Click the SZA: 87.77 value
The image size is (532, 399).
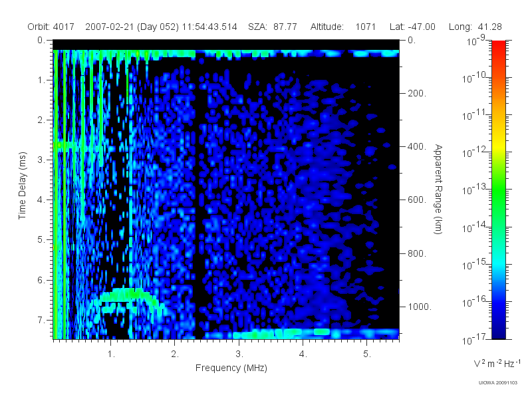point(273,27)
